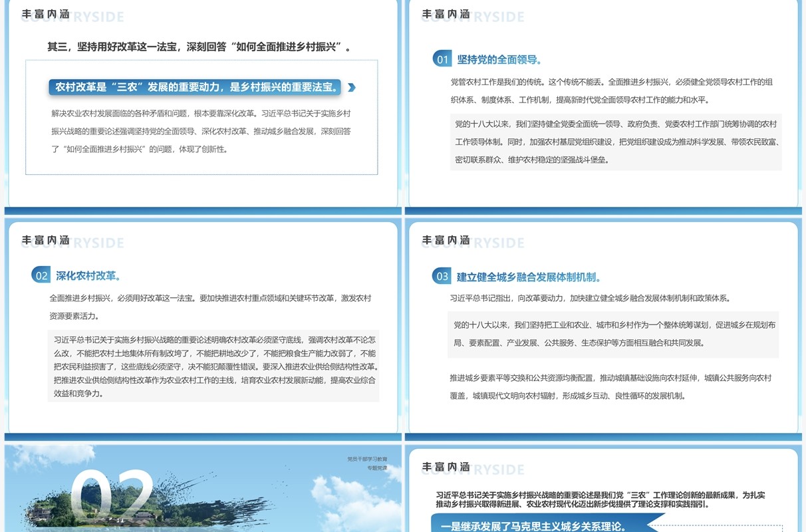The height and width of the screenshot is (532, 806).
Task: Click the 02 number badge beside 深化农村改革
Action: (41, 275)
